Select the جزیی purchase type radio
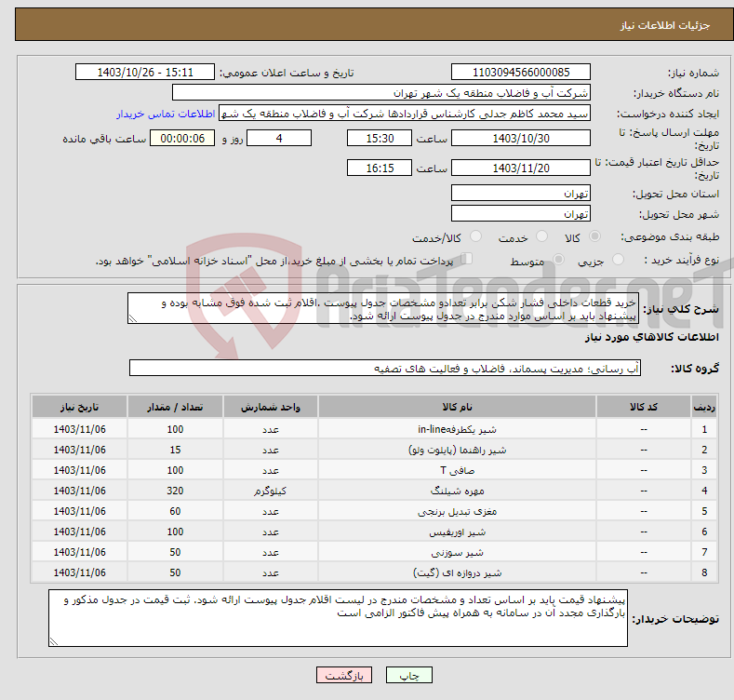Image resolution: width=734 pixels, height=700 pixels. (618, 260)
